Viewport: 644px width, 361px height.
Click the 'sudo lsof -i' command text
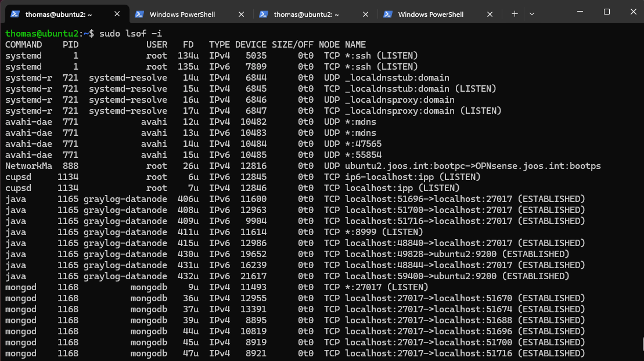click(131, 34)
